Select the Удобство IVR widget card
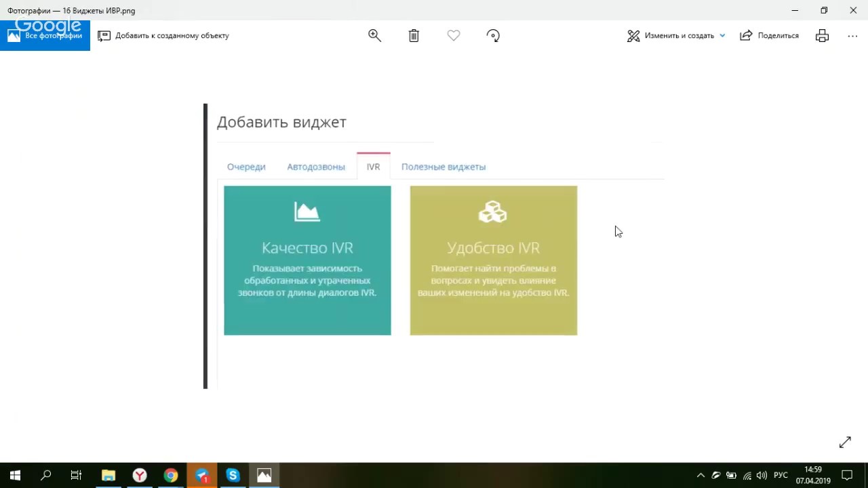The image size is (868, 488). (x=494, y=260)
